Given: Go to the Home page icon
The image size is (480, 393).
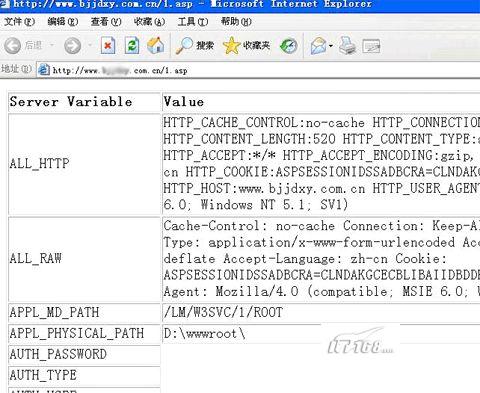Looking at the screenshot, I should [156, 45].
